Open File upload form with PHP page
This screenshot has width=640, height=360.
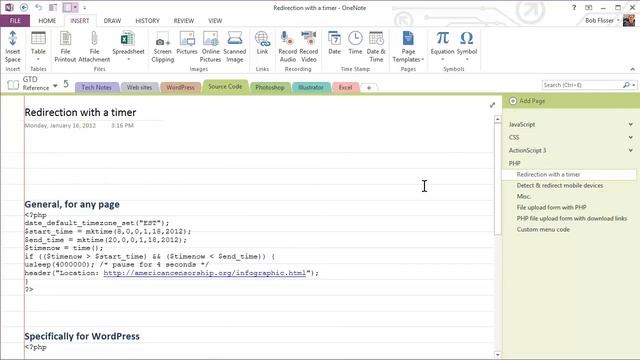(x=551, y=207)
